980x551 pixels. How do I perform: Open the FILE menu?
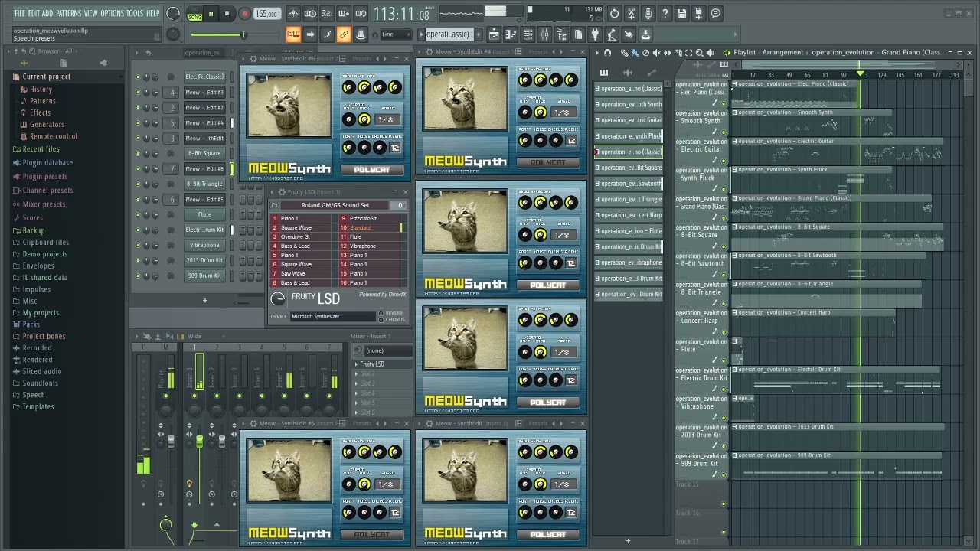(x=19, y=13)
